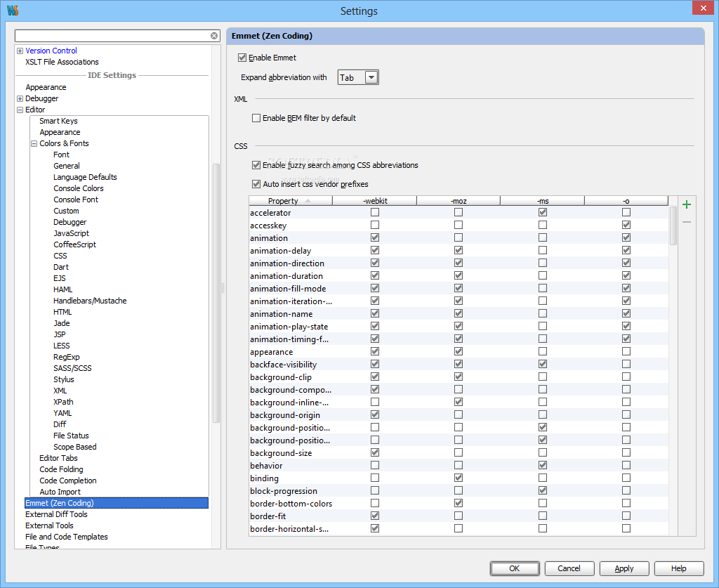
Task: Sort by -moz column header
Action: [x=459, y=201]
